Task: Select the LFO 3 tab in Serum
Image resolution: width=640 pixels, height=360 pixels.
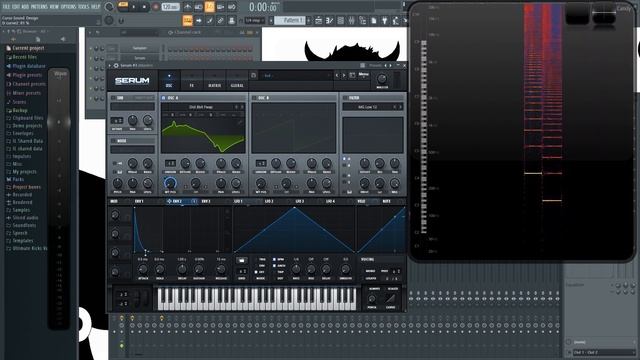Action: (x=300, y=201)
